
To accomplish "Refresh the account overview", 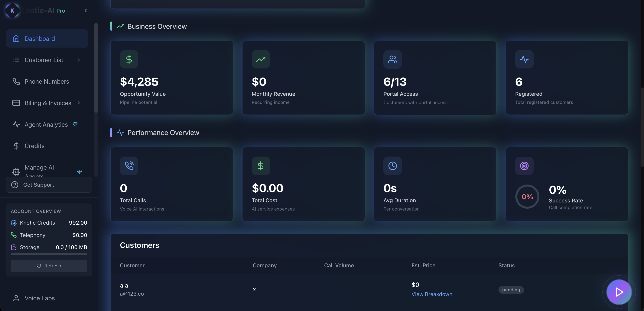I will point(49,266).
